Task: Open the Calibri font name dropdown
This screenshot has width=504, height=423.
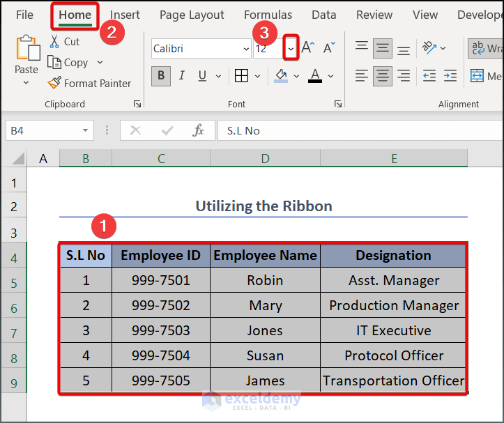Action: point(246,49)
